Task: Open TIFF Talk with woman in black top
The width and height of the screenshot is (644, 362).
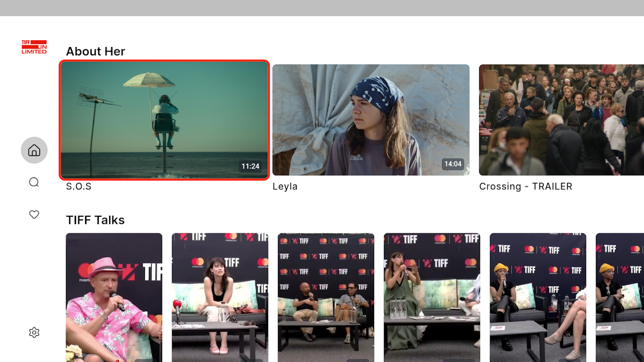Action: [x=220, y=297]
